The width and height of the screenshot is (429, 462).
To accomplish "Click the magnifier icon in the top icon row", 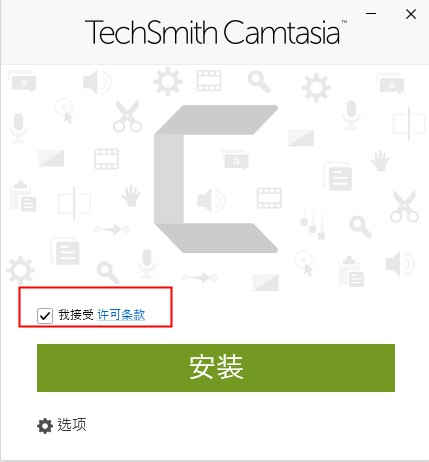I will coord(259,81).
